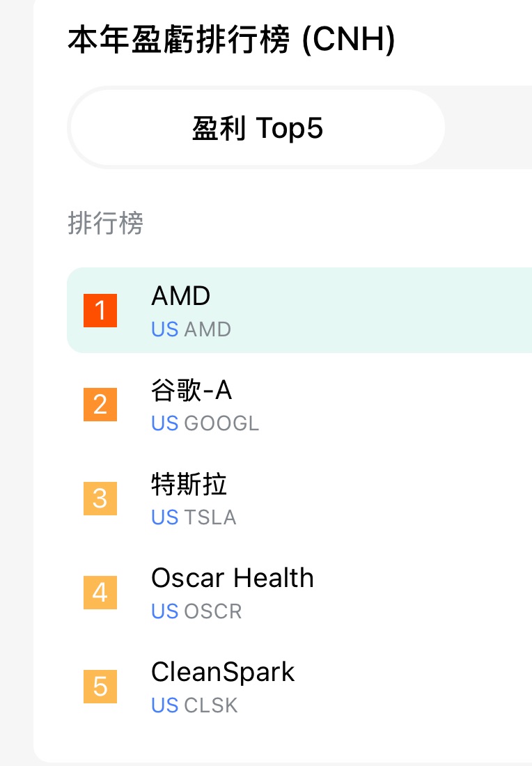532x766 pixels.
Task: Click the rank 5 badge icon
Action: pyautogui.click(x=100, y=687)
